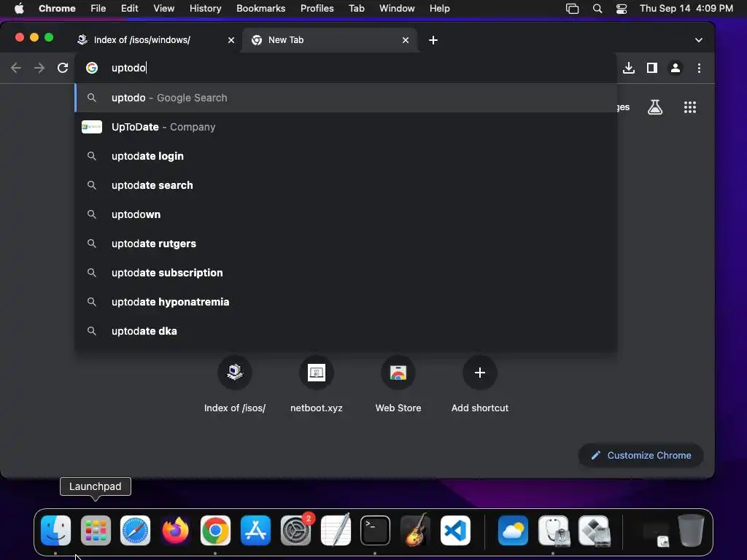Open the Apple menu
The width and height of the screenshot is (747, 560).
[19, 8]
